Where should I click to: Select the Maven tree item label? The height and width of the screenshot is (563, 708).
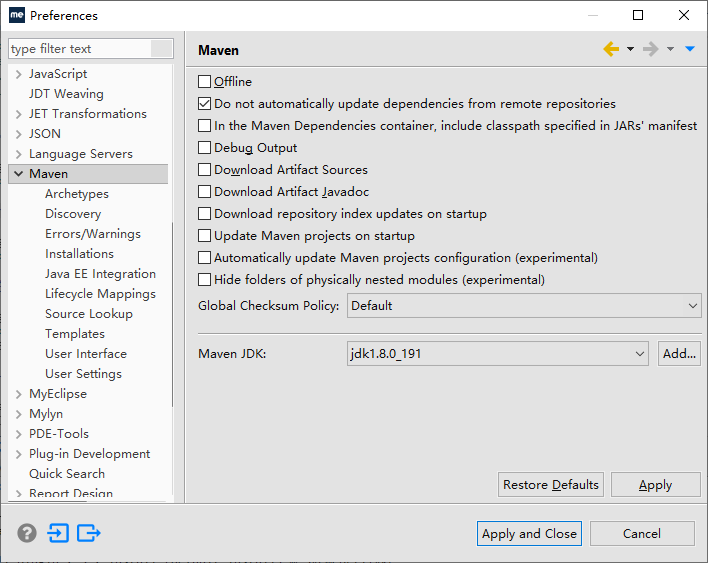point(48,174)
